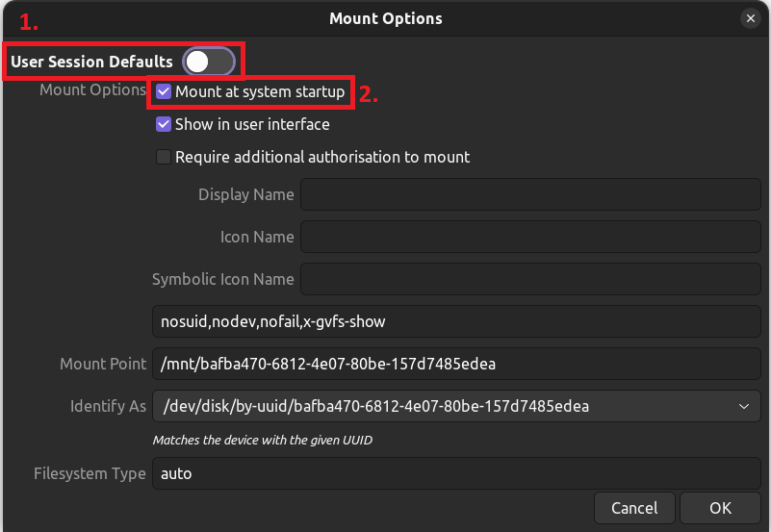Screen dimensions: 771x532
Task: Close the Mount Options dialog with X
Action: 751,18
